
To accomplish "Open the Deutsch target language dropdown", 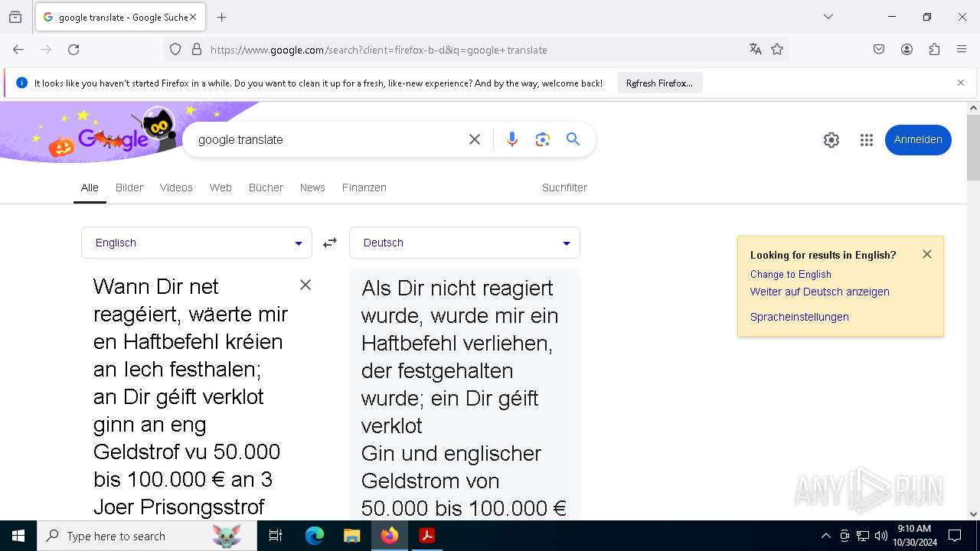I will click(x=465, y=243).
